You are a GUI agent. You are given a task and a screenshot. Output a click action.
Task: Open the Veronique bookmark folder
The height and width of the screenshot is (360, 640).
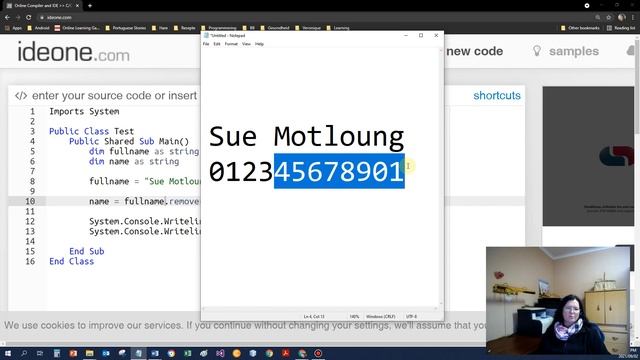[308, 28]
